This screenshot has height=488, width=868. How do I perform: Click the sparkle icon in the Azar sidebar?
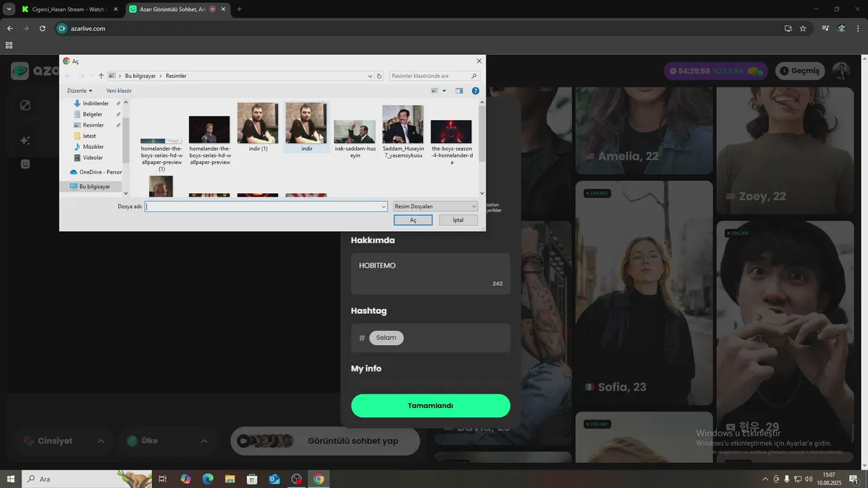25,140
